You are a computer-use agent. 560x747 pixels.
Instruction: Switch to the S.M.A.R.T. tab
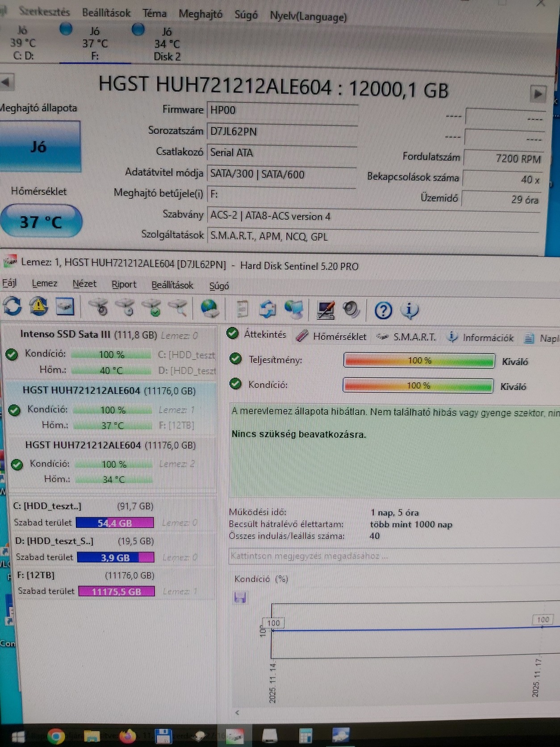point(406,337)
